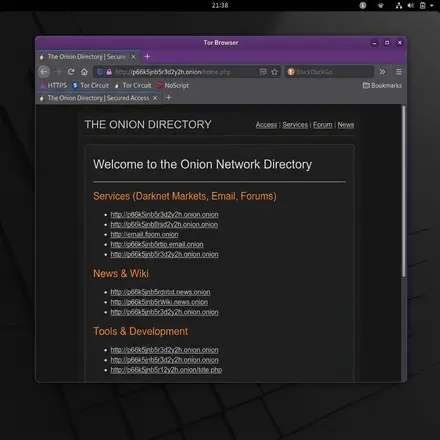
Task: Click 'Welcome to the Onion Network Directory' heading
Action: tap(202, 164)
